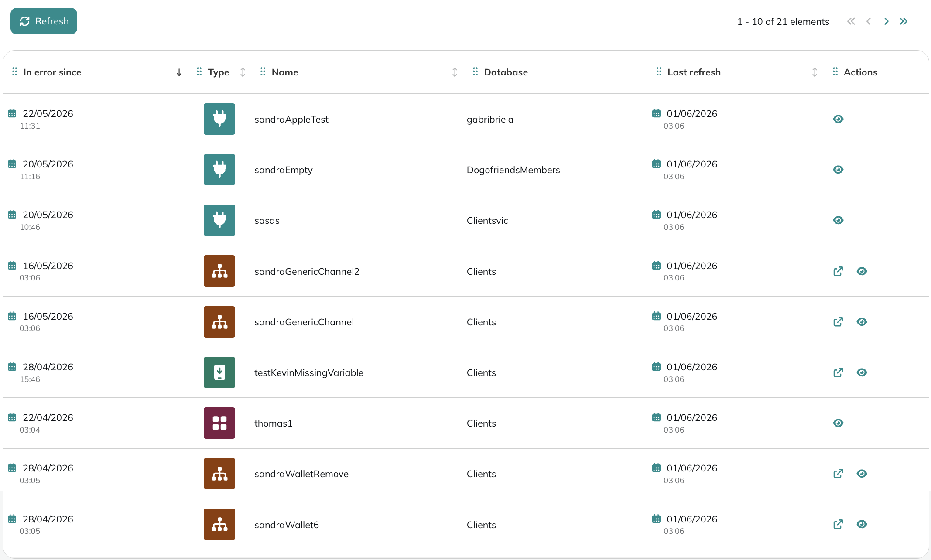Click the error date 22/04/2026
The height and width of the screenshot is (560, 931).
48,418
